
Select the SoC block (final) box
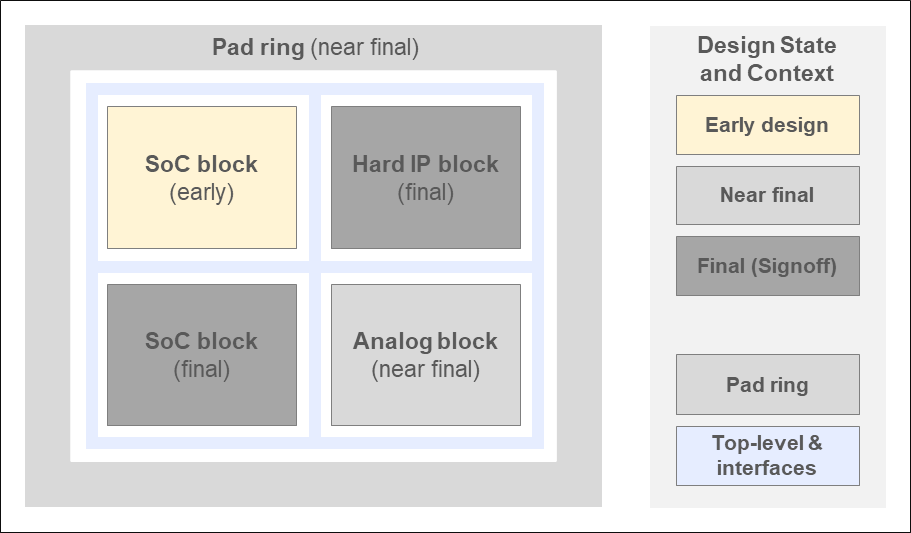pos(202,355)
